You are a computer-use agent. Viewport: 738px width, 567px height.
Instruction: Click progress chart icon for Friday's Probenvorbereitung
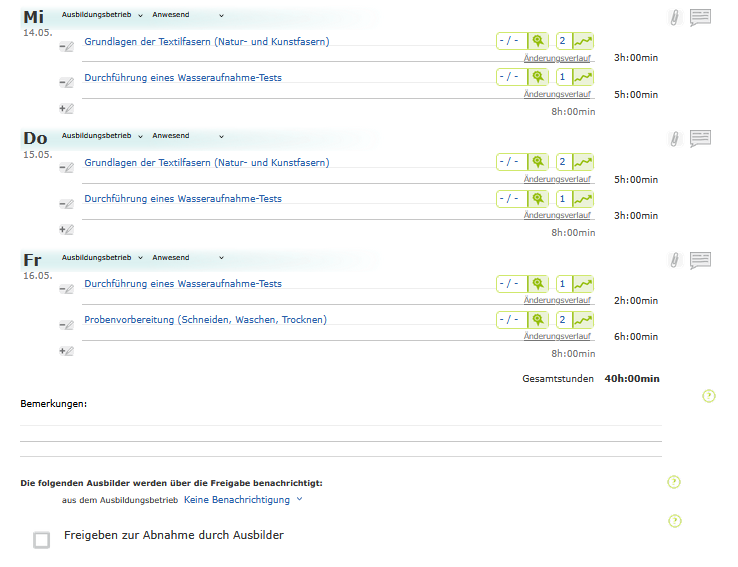[583, 320]
